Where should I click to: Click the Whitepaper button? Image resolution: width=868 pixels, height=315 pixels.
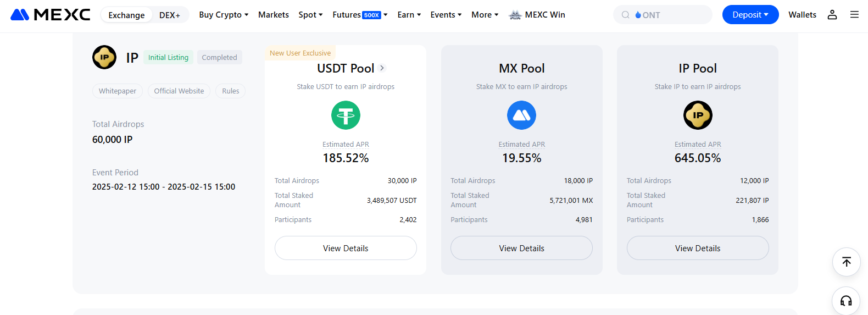tap(118, 91)
